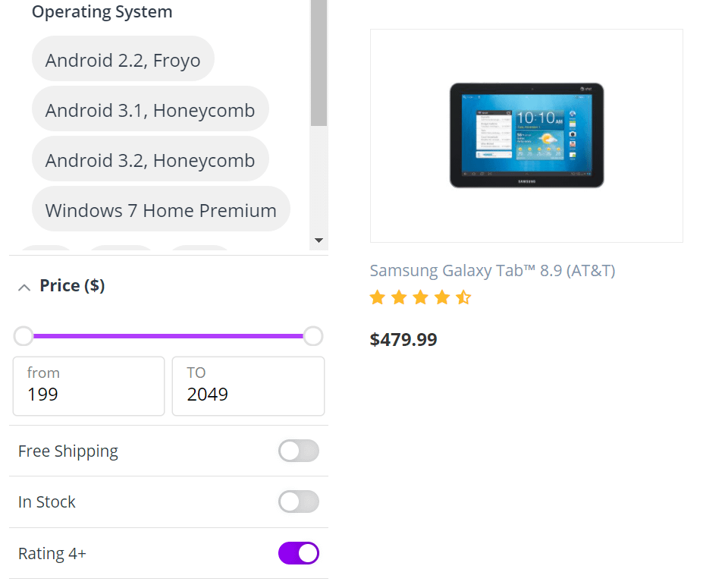Screen dimensions: 703x588
Task: Click the star rating of Galaxy Tab
Action: pyautogui.click(x=420, y=297)
